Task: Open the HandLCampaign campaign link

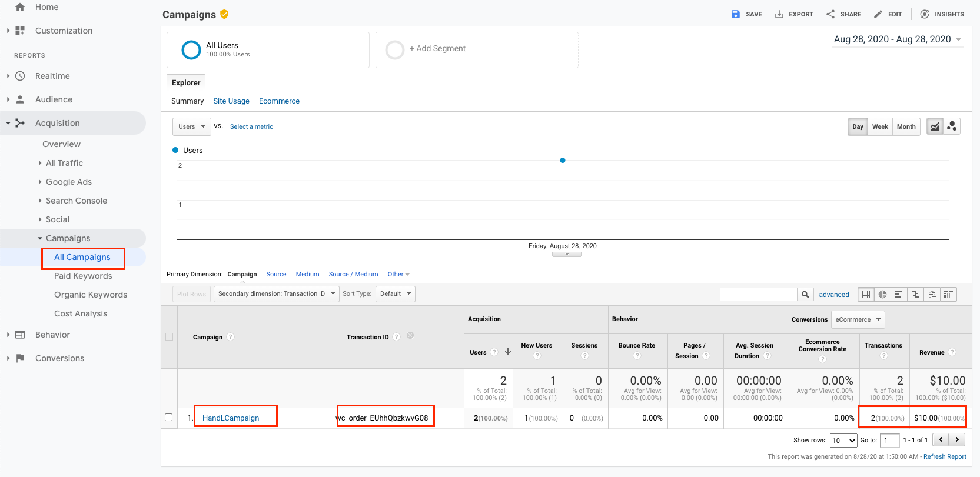Action: click(231, 418)
